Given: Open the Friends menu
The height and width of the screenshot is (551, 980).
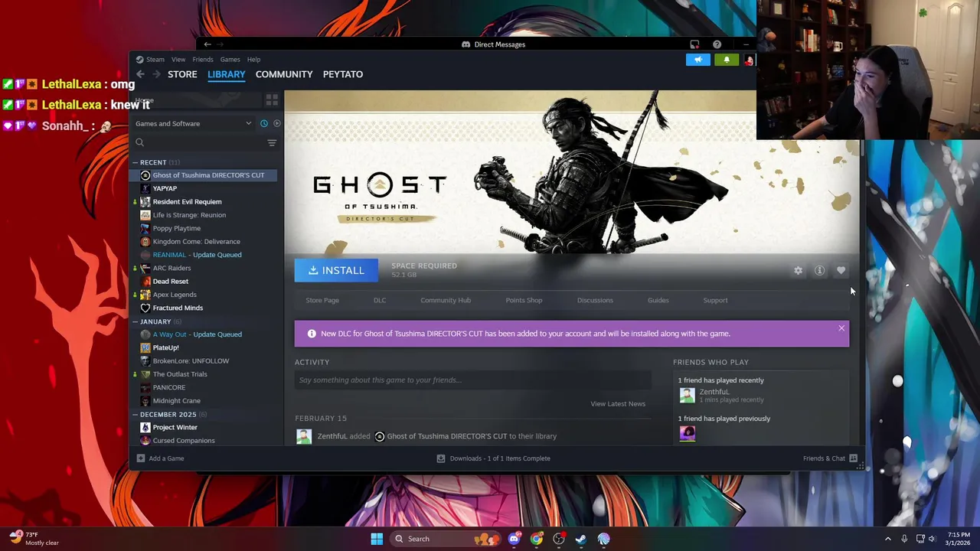Looking at the screenshot, I should pos(203,60).
